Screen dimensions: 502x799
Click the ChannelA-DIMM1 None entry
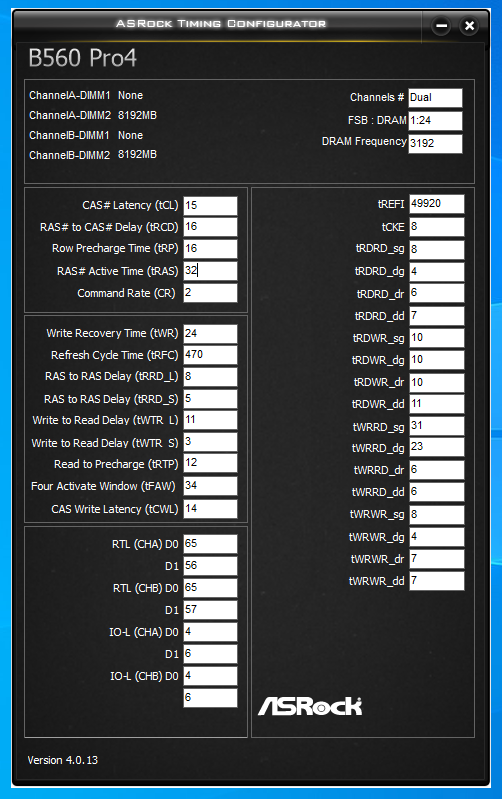coord(86,95)
